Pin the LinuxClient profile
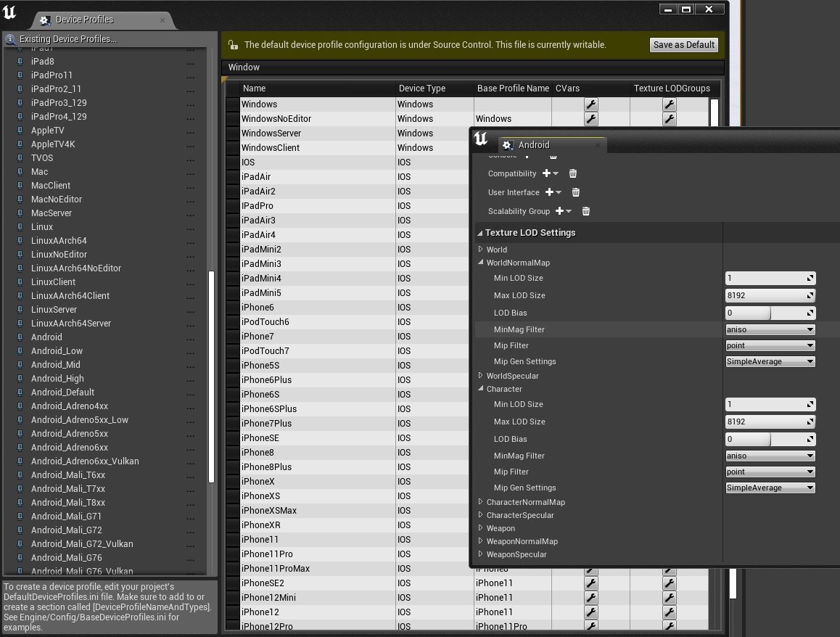 pyautogui.click(x=20, y=282)
